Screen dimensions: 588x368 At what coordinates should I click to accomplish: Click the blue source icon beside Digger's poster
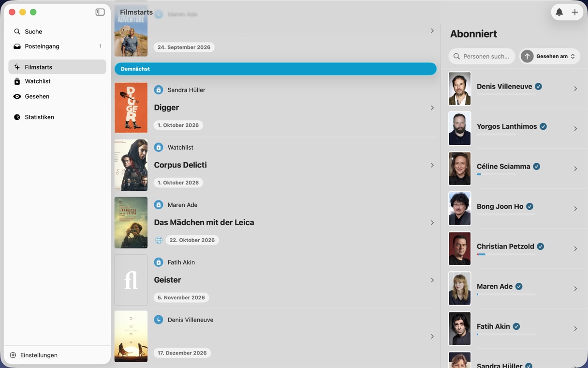158,90
